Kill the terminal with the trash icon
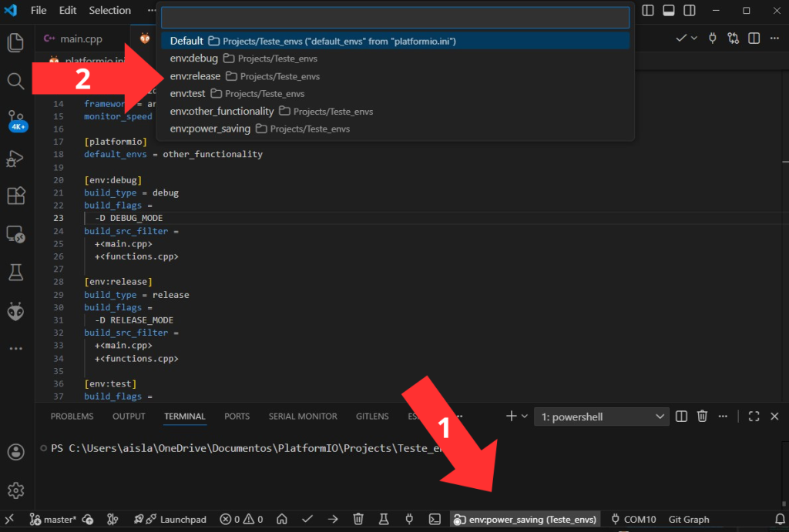Screen dimensions: 789x532 (x=702, y=417)
